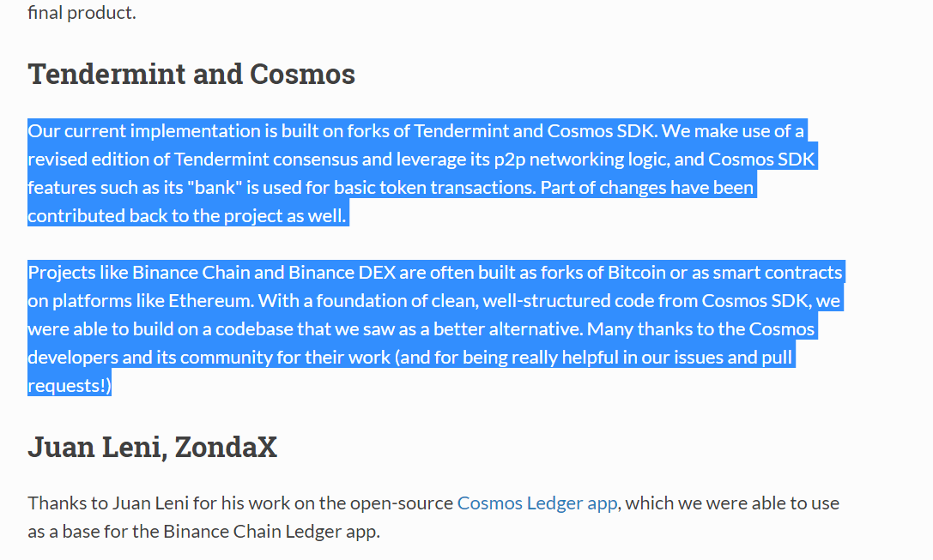Click the line "contributed back to the project"

click(x=186, y=215)
